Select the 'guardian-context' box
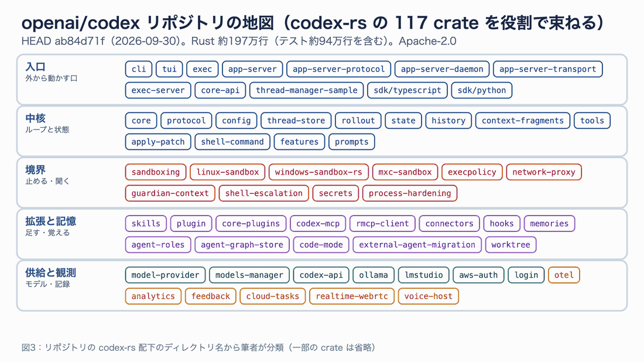This screenshot has height=362, width=644. pos(170,193)
